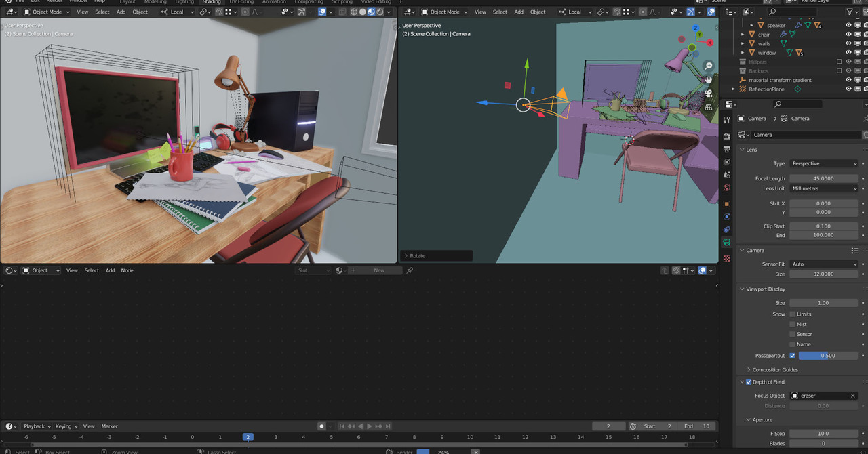This screenshot has width=868, height=454.
Task: Uncheck the Passepartout checkbox
Action: point(792,355)
